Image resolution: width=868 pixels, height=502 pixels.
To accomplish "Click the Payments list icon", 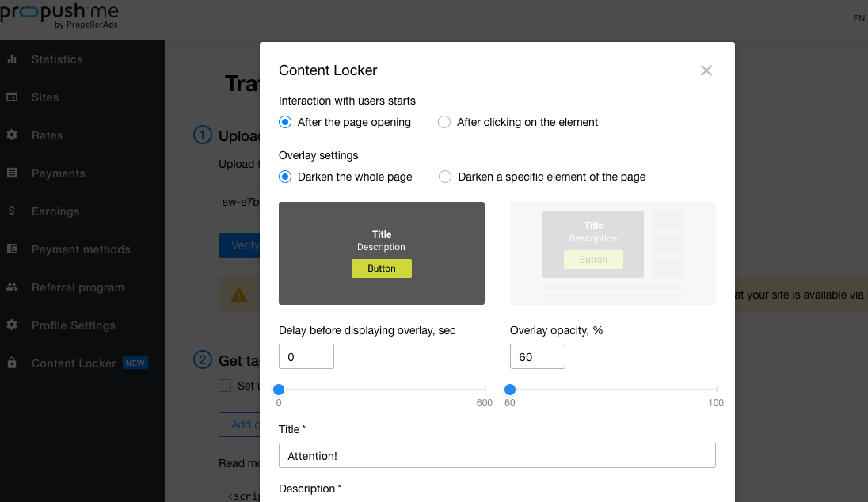I will click(x=12, y=173).
